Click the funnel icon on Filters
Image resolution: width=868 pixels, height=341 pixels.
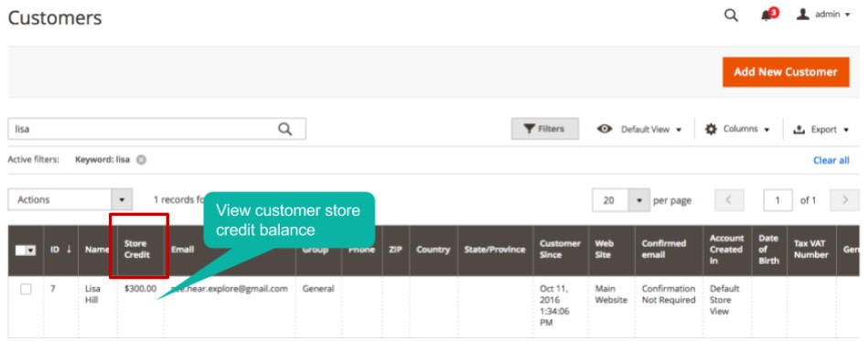(530, 129)
